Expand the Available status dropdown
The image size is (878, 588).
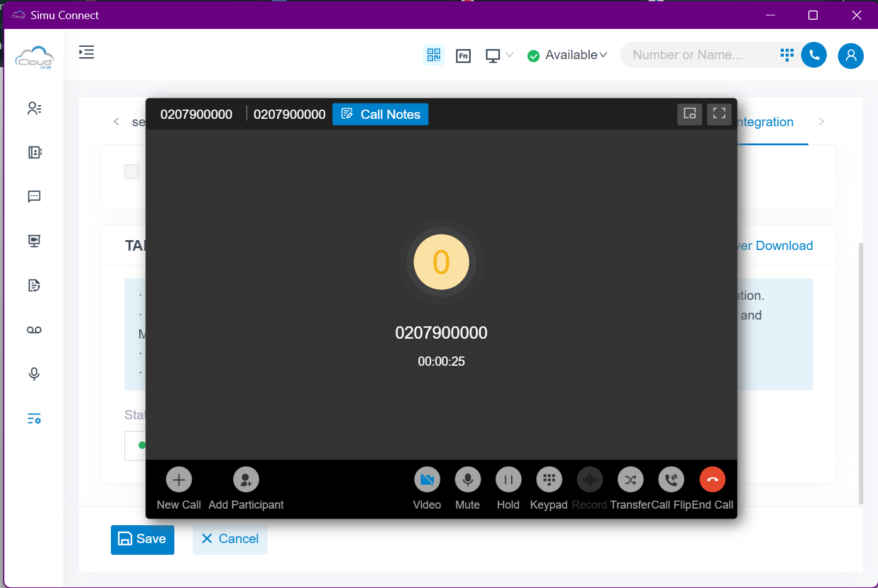pos(567,55)
